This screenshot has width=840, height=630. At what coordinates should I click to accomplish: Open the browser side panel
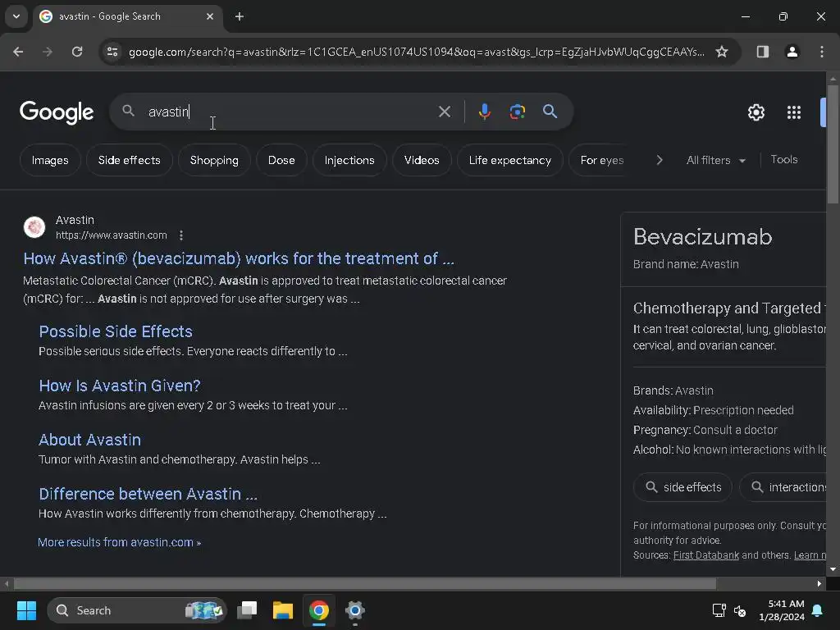[762, 52]
